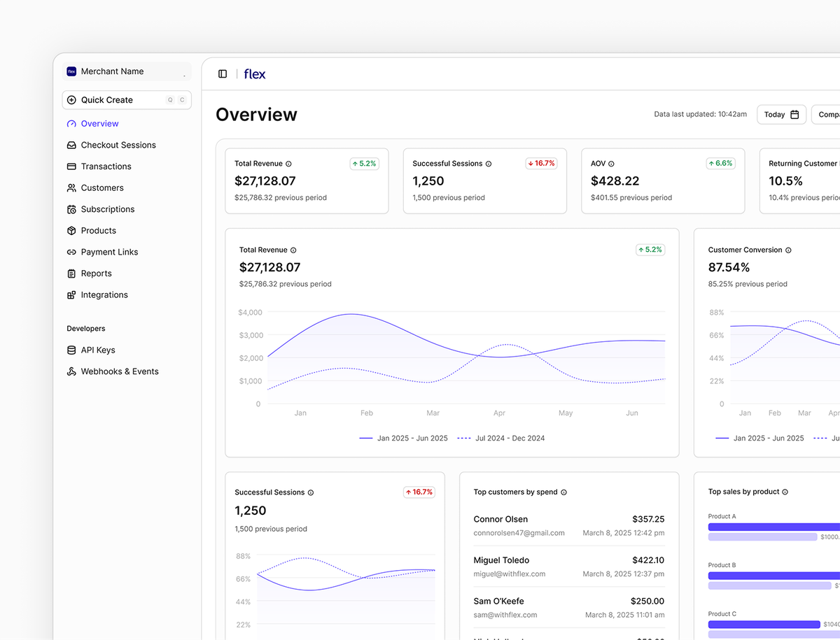Click the Customers people icon
The height and width of the screenshot is (640, 840).
click(x=71, y=187)
